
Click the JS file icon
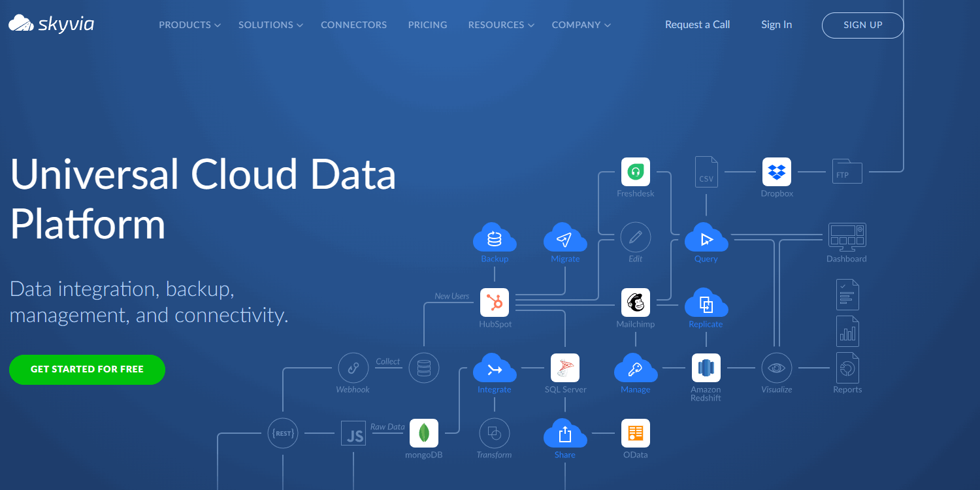pos(353,433)
